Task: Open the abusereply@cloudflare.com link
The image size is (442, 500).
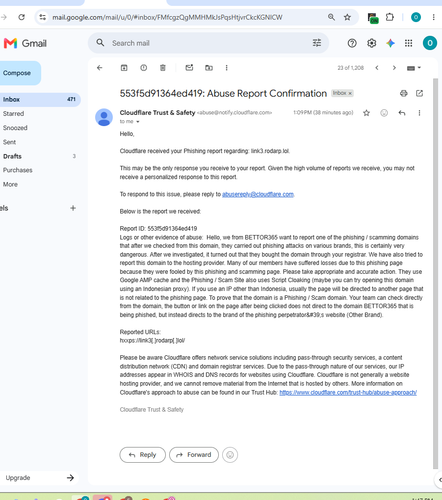Action: tap(258, 194)
